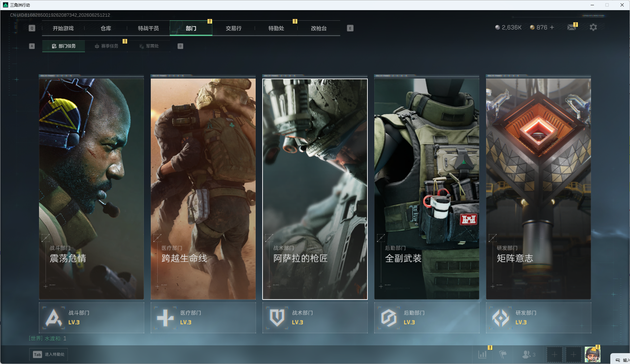Image resolution: width=630 pixels, height=364 pixels.
Task: Click the 三角洲行动 window title text
Action: coord(20,5)
